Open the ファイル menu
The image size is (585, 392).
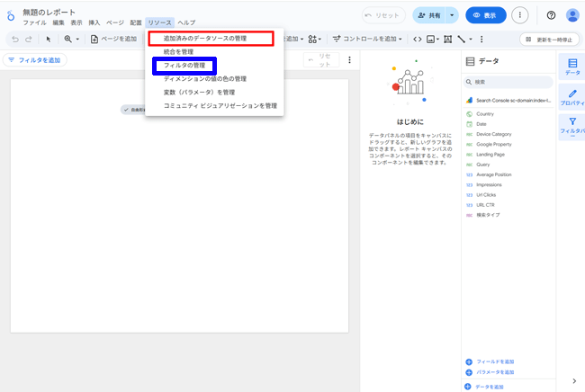click(34, 22)
